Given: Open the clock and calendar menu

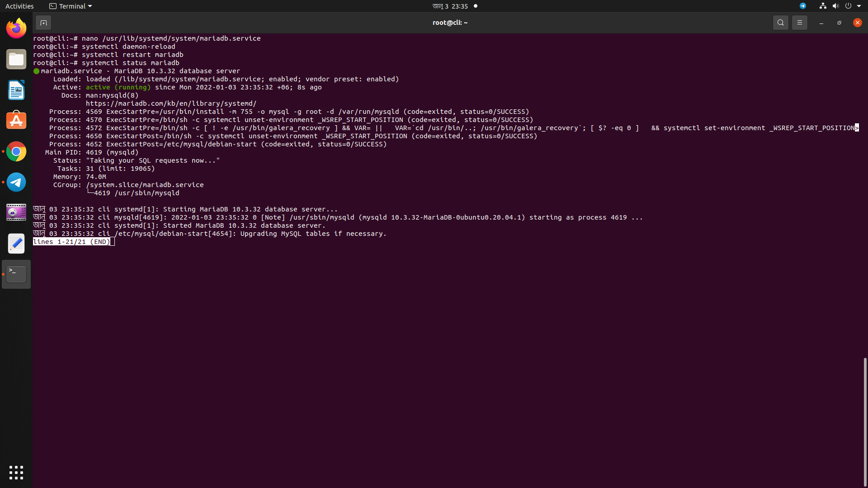Looking at the screenshot, I should 450,6.
